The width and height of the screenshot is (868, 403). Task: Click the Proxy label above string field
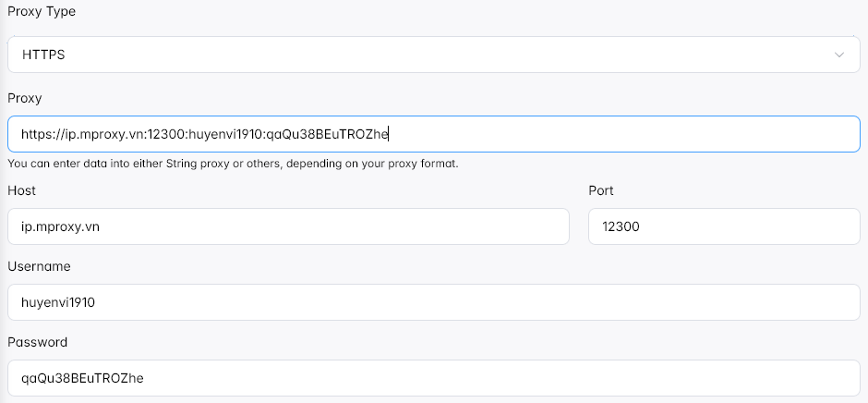tap(24, 99)
